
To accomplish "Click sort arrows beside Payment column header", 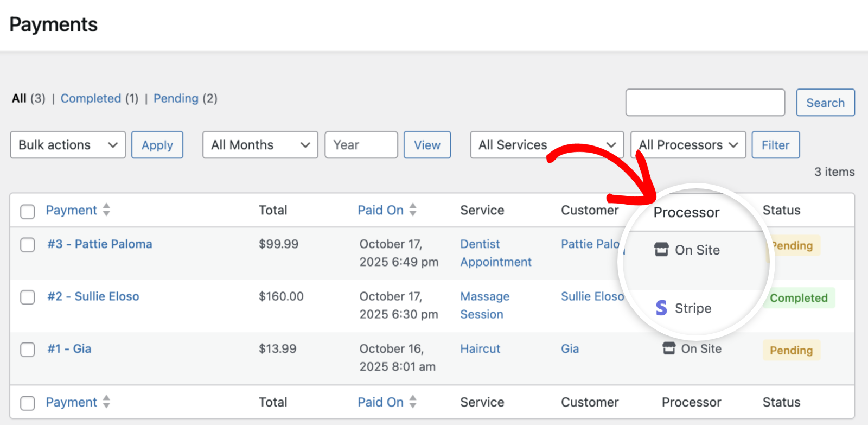I will click(x=106, y=210).
